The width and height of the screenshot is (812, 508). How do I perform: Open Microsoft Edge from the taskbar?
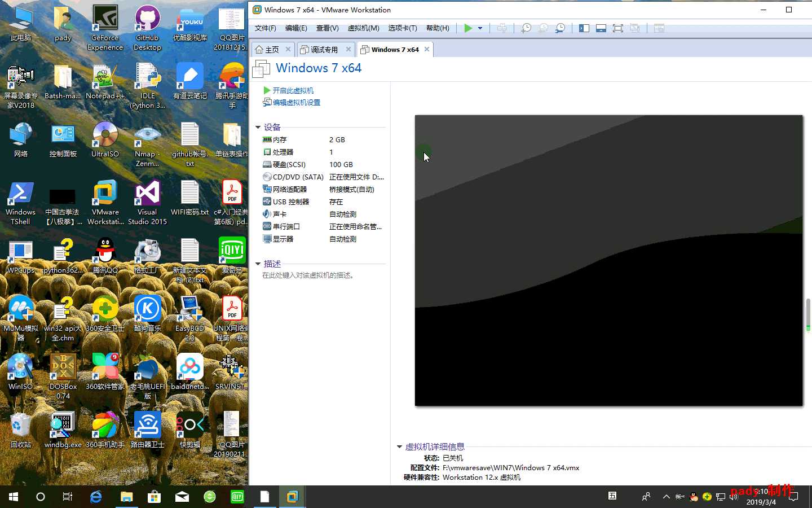(x=96, y=497)
